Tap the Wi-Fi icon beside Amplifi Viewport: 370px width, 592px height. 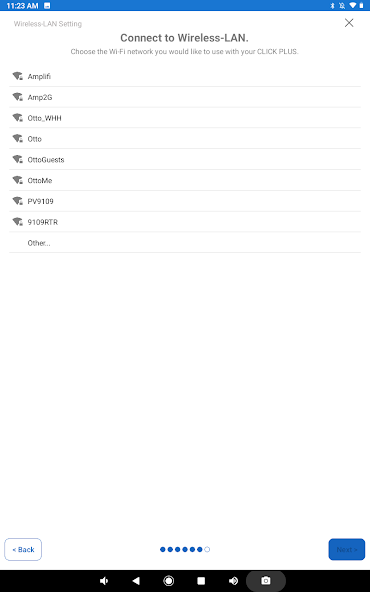pyautogui.click(x=17, y=76)
